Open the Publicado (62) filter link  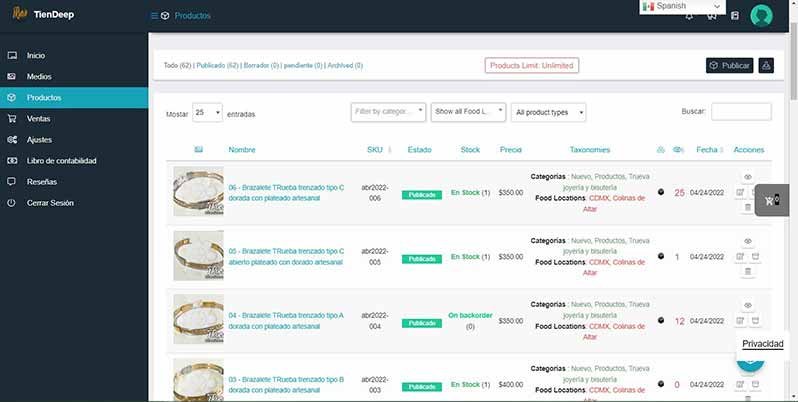pos(217,65)
